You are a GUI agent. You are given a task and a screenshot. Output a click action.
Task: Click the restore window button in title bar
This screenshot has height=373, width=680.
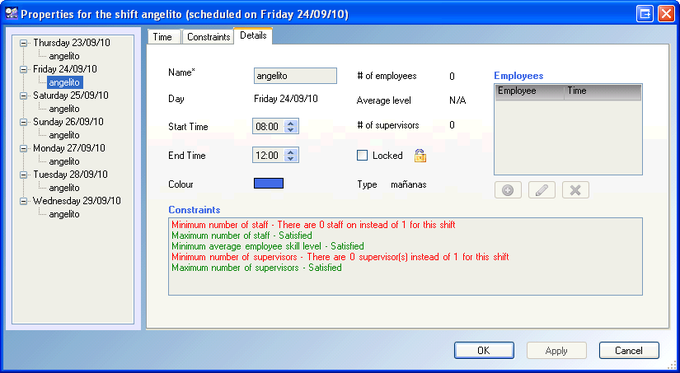tap(645, 14)
